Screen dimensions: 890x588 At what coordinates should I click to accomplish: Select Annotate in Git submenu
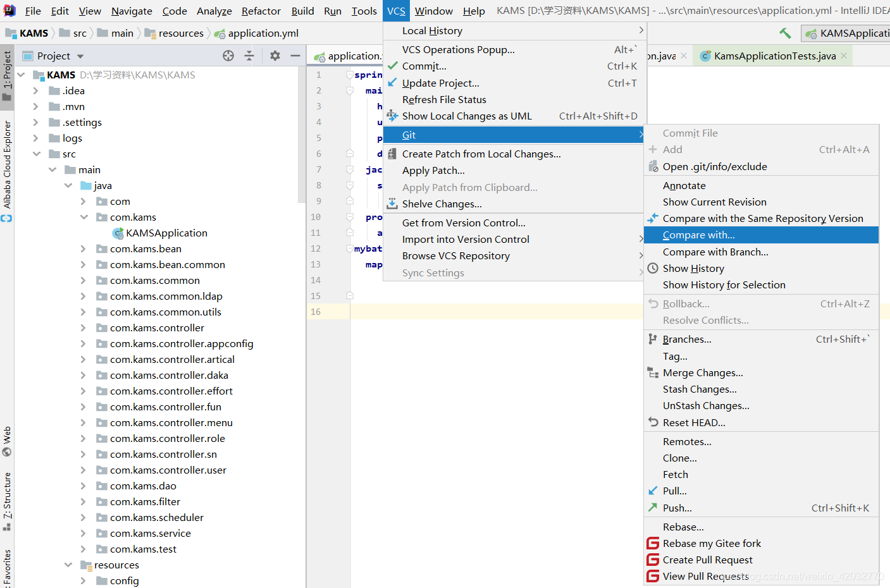(x=762, y=185)
